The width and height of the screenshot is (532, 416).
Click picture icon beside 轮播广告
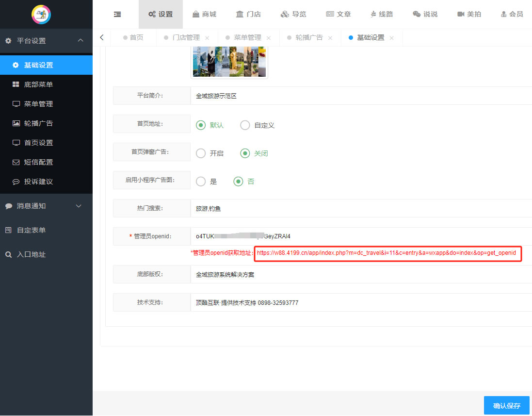click(x=16, y=123)
